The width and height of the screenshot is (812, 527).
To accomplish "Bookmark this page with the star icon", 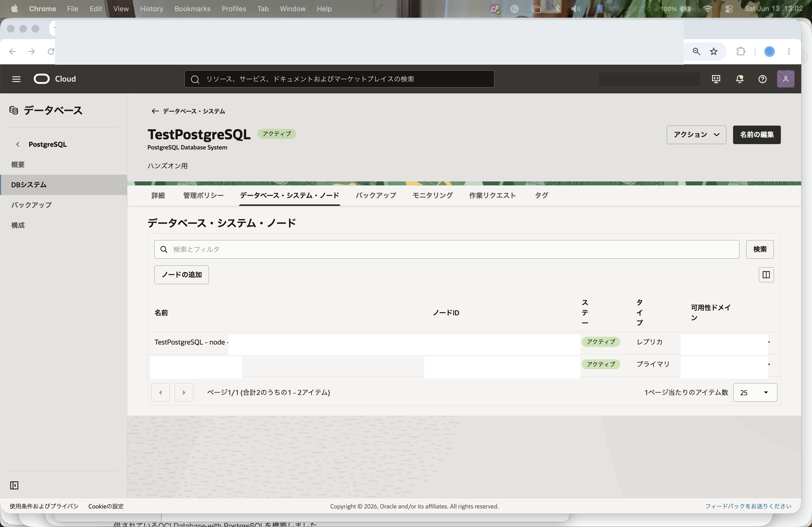I will (x=714, y=52).
